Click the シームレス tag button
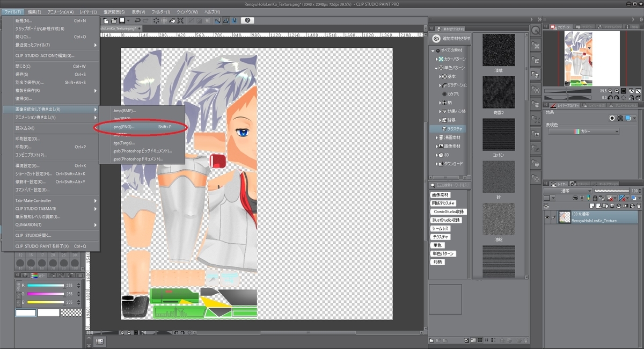 [x=441, y=228]
